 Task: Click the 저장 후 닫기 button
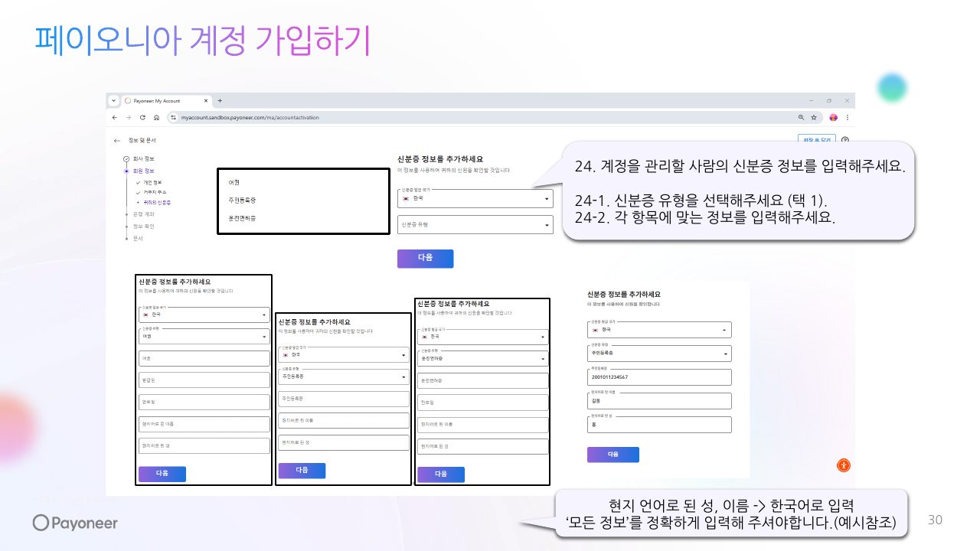click(x=817, y=140)
